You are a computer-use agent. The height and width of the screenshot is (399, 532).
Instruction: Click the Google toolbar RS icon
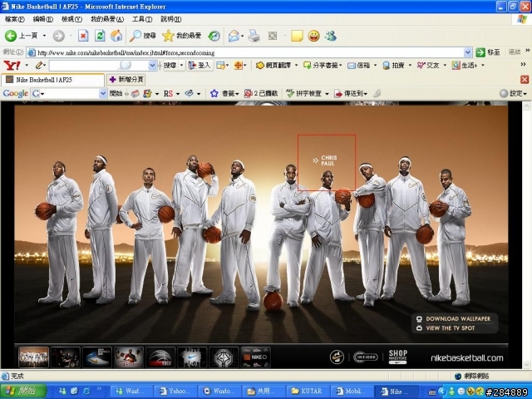point(168,93)
